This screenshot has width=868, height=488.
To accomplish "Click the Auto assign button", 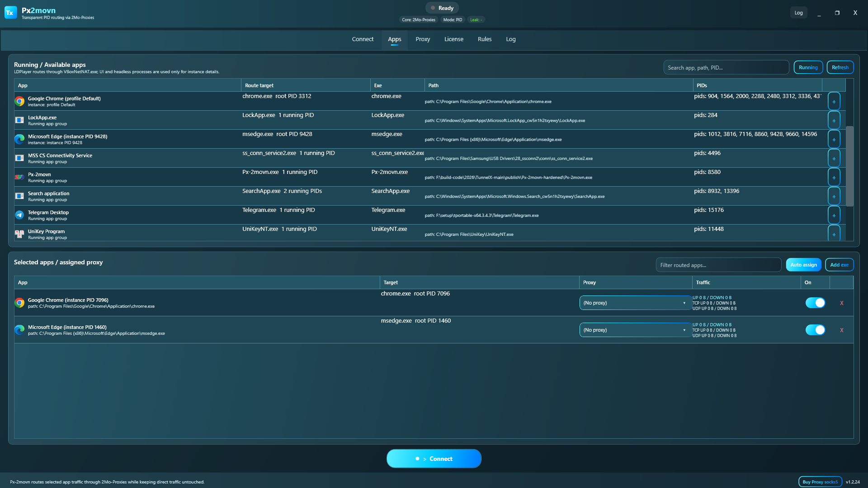I will 804,265.
